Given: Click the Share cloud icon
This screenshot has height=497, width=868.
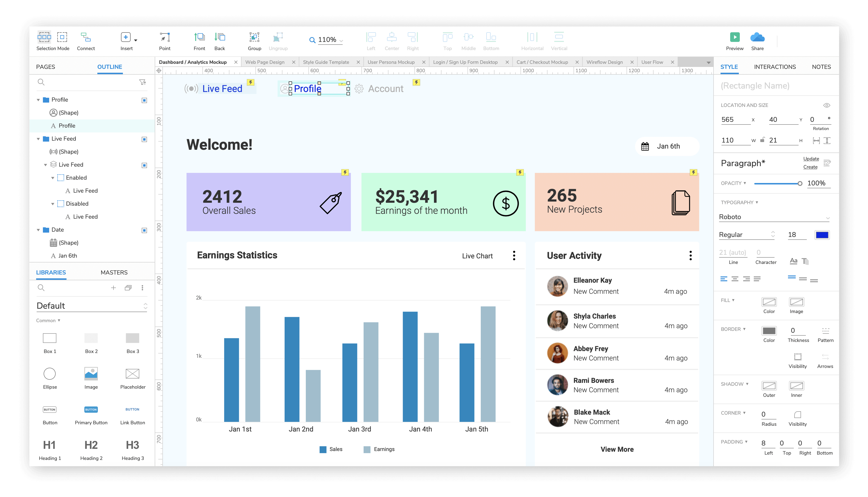Looking at the screenshot, I should (757, 37).
